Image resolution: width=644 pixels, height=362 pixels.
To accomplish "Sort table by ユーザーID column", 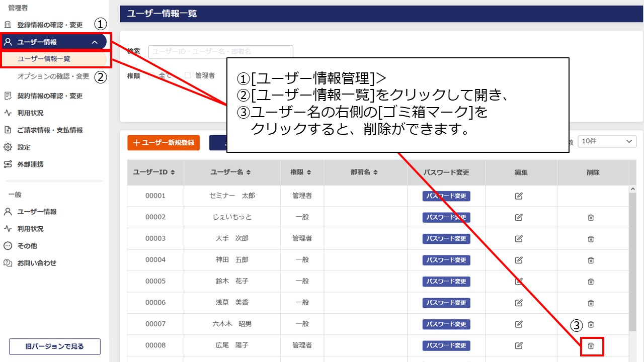I will coord(154,172).
